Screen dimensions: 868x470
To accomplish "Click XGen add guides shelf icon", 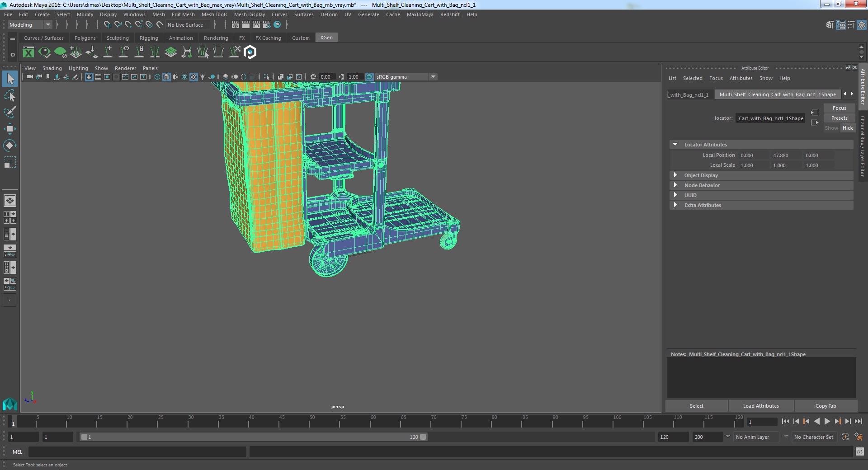I will tap(108, 52).
